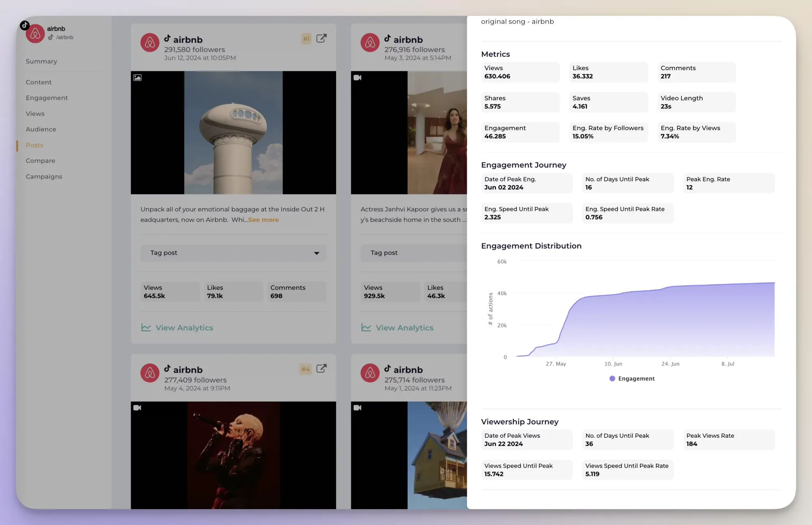Click Video Length 23s card
The width and height of the screenshot is (812, 525).
(x=696, y=102)
